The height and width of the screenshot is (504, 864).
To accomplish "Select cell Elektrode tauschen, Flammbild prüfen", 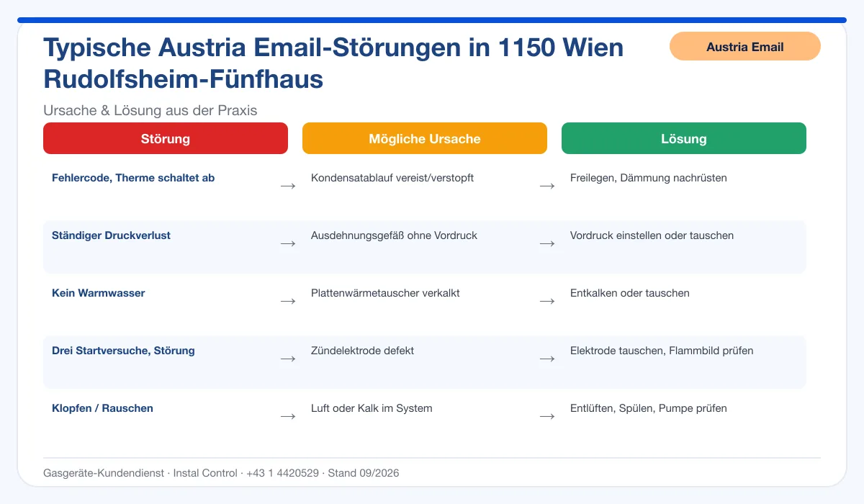I will [x=662, y=351].
